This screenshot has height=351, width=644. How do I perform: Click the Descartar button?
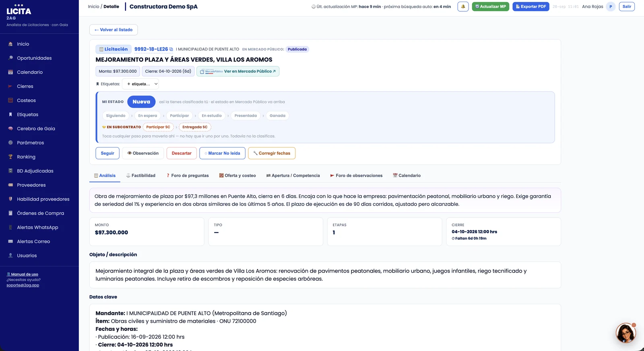182,153
